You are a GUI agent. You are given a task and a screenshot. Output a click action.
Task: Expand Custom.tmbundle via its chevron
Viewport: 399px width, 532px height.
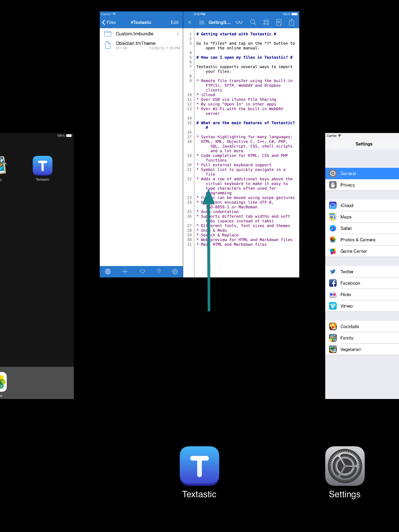point(178,34)
